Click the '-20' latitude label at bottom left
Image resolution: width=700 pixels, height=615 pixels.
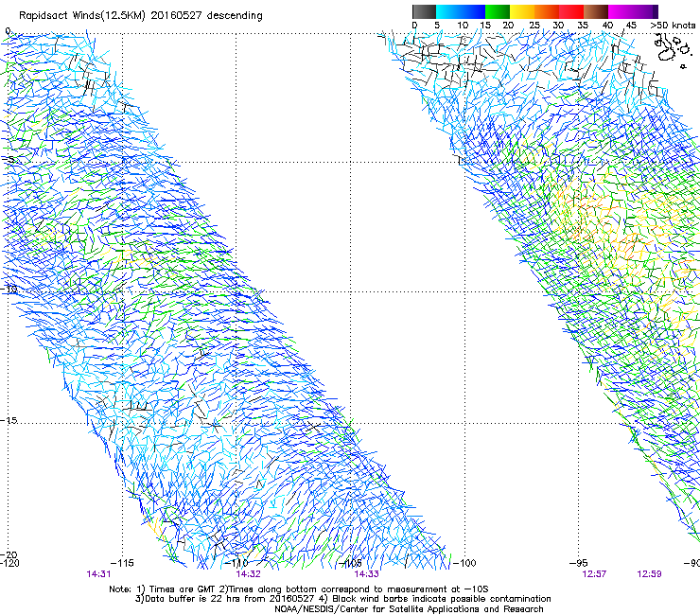(9, 554)
